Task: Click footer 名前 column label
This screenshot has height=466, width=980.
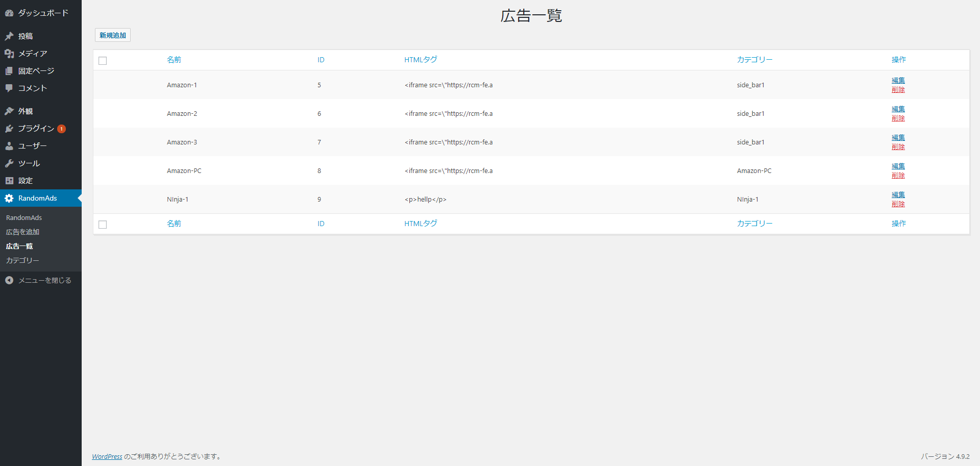Action: click(x=174, y=224)
